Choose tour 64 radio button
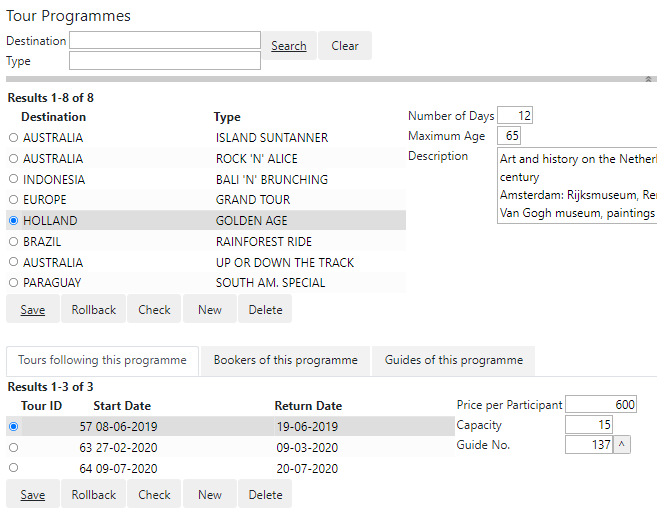This screenshot has height=514, width=657. (x=13, y=467)
